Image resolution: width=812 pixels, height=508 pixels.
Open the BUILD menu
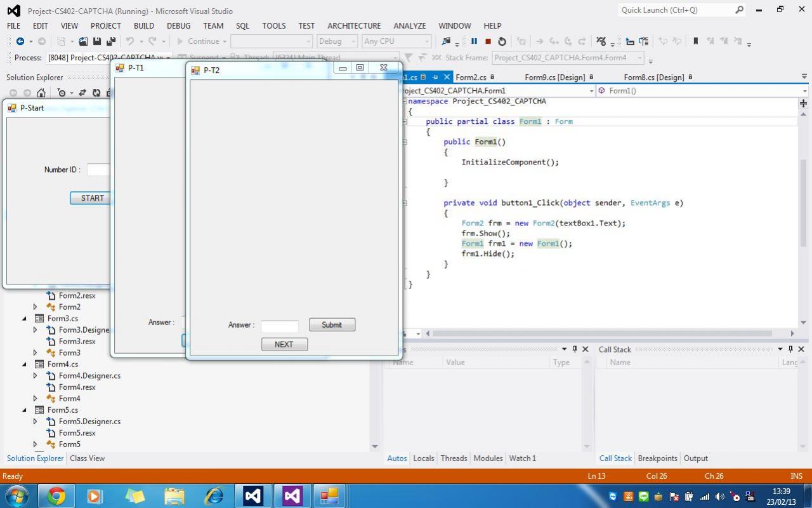144,26
